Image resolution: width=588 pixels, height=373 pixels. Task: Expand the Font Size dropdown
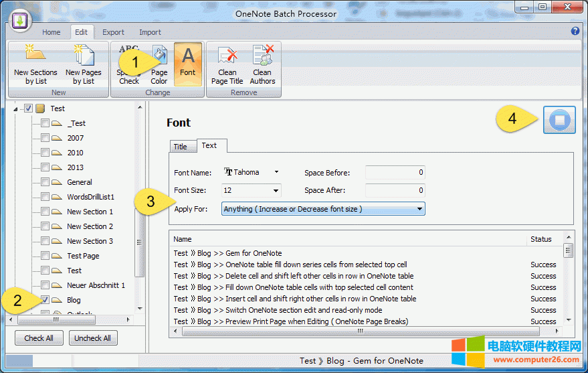coord(276,191)
